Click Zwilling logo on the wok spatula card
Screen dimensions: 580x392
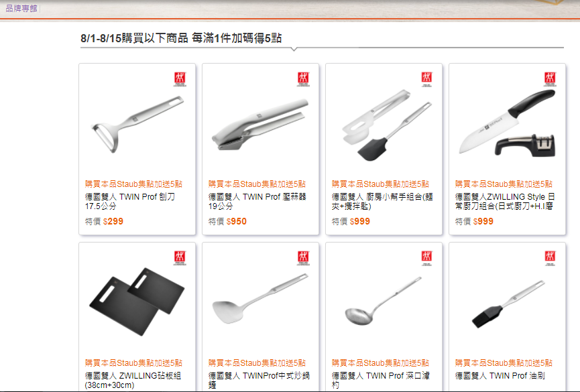(x=303, y=258)
